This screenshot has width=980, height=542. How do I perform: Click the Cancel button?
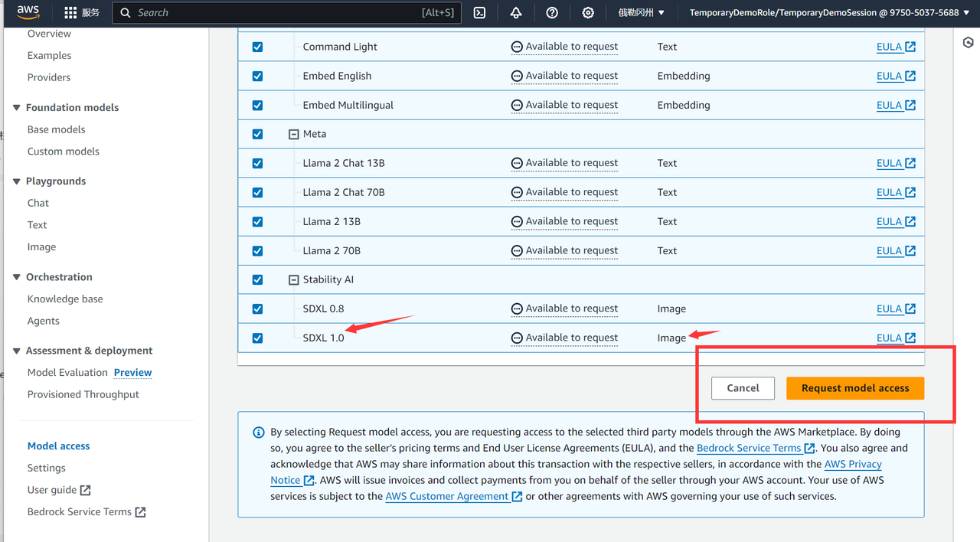pyautogui.click(x=743, y=388)
